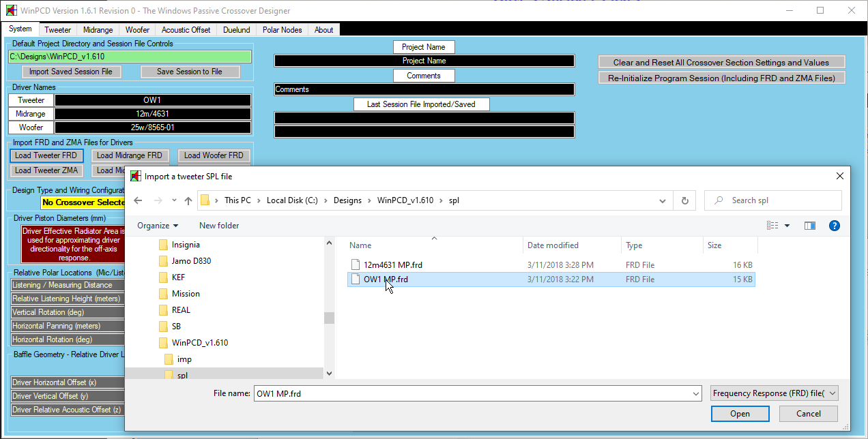Switch to the Tweeter tab

(x=58, y=30)
